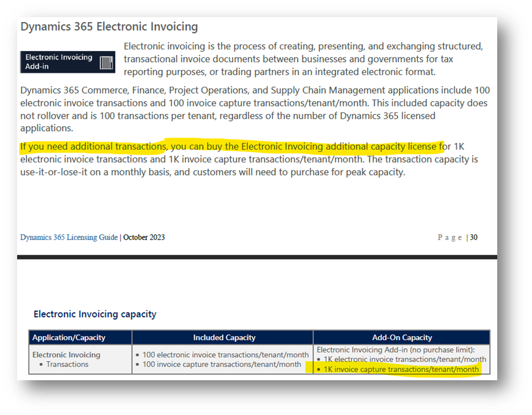Click highlighted 1K invoice capture transactions/tenant/month bullet
The width and height of the screenshot is (532, 415).
pos(401,369)
